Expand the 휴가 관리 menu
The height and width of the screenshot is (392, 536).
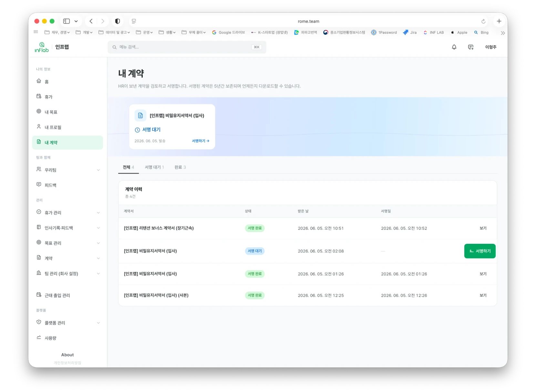coord(98,212)
